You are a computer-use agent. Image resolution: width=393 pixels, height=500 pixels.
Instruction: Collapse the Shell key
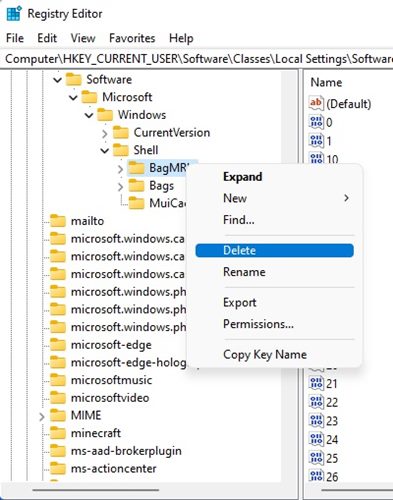coord(105,151)
